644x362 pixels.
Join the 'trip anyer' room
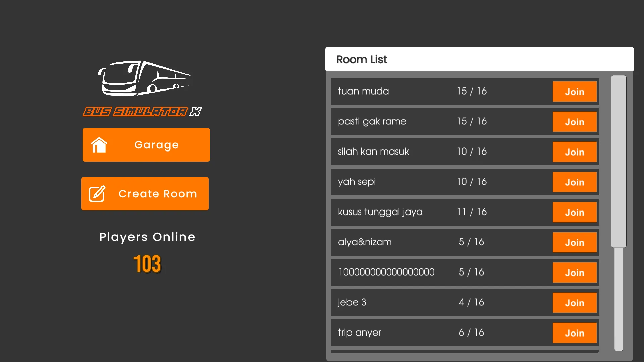[x=575, y=333]
